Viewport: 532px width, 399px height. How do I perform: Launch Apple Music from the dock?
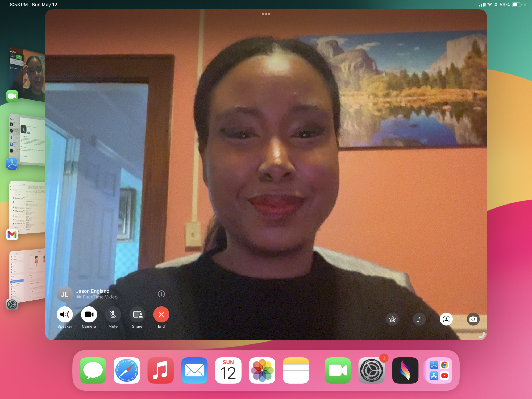point(161,370)
